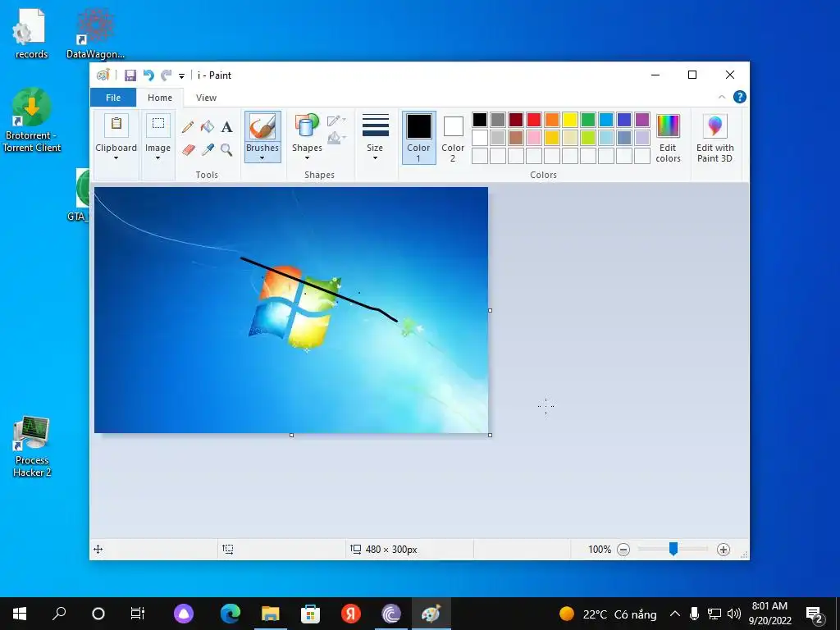The width and height of the screenshot is (840, 630).
Task: Open Task View from taskbar
Action: [138, 614]
